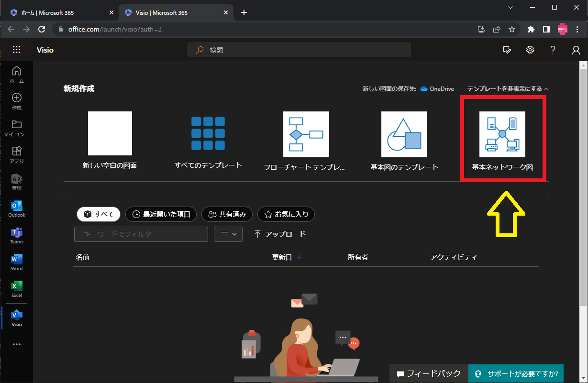Click the 所有者 column header
This screenshot has height=383, width=588.
coord(358,257)
